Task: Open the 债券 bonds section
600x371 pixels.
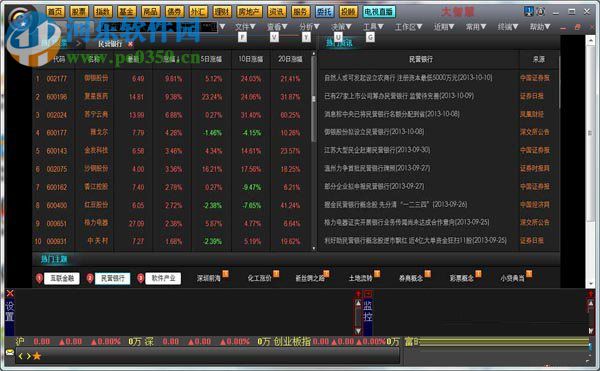Action: click(174, 12)
